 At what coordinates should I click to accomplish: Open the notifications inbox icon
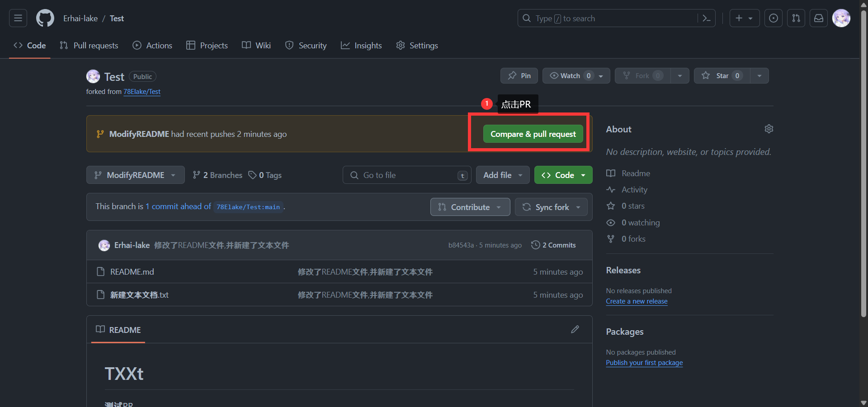coord(819,18)
